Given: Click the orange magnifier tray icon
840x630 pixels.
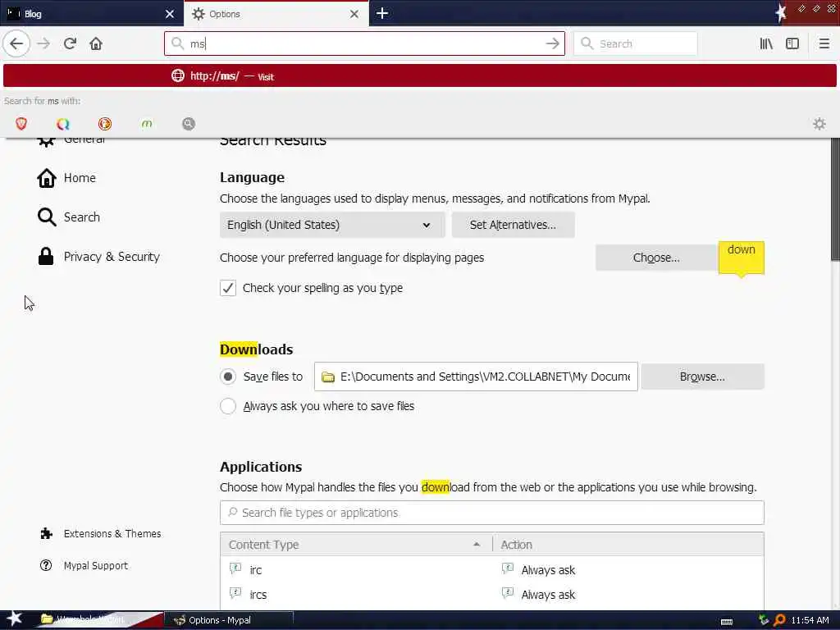Looking at the screenshot, I should coord(779,620).
